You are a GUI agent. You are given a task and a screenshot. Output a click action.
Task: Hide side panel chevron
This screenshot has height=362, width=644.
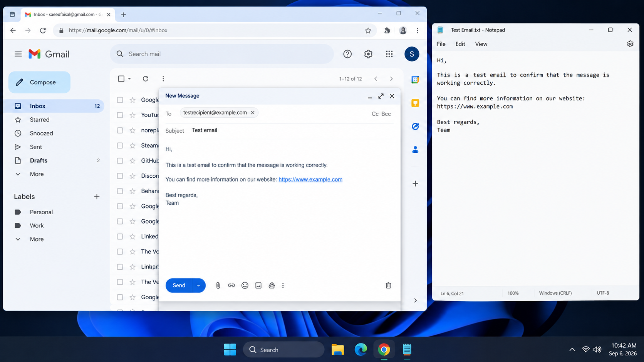[415, 300]
